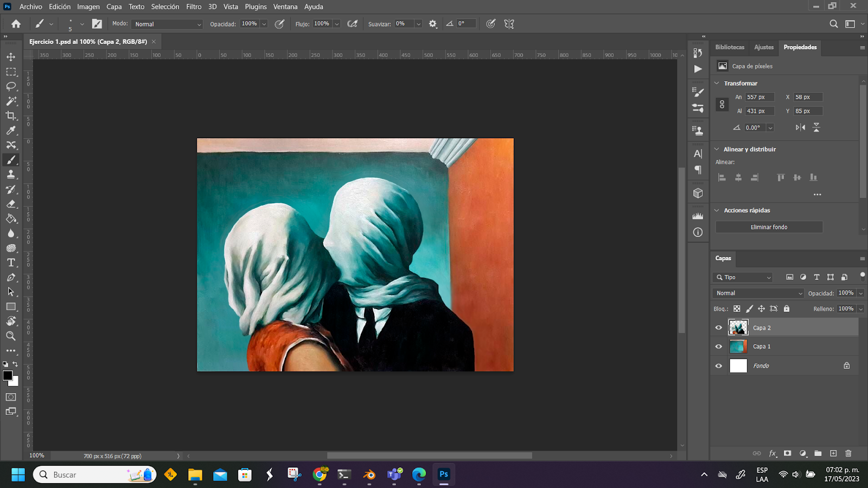868x488 pixels.
Task: Select the Paint Bucket tool
Action: tap(11, 219)
